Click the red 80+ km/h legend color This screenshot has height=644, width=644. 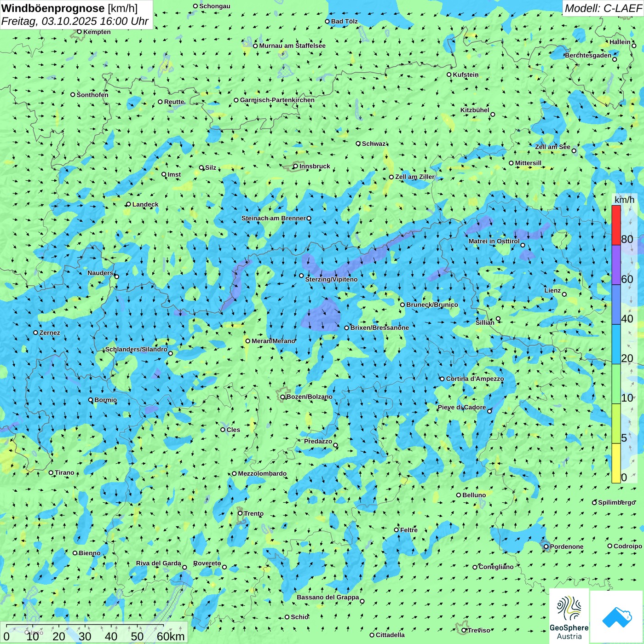click(x=616, y=225)
